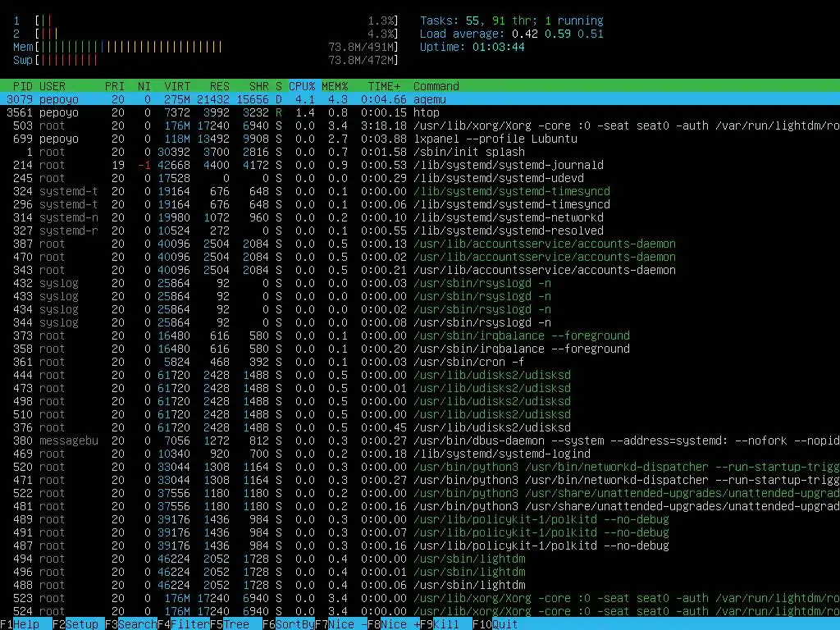
Task: Activate F3 Search in the function bar
Action: coord(131,624)
